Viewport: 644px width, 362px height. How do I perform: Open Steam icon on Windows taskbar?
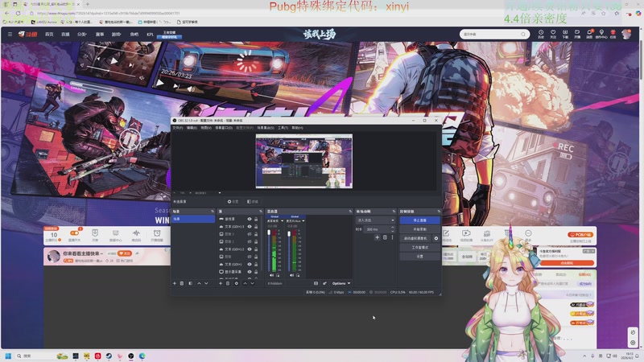[x=109, y=356]
